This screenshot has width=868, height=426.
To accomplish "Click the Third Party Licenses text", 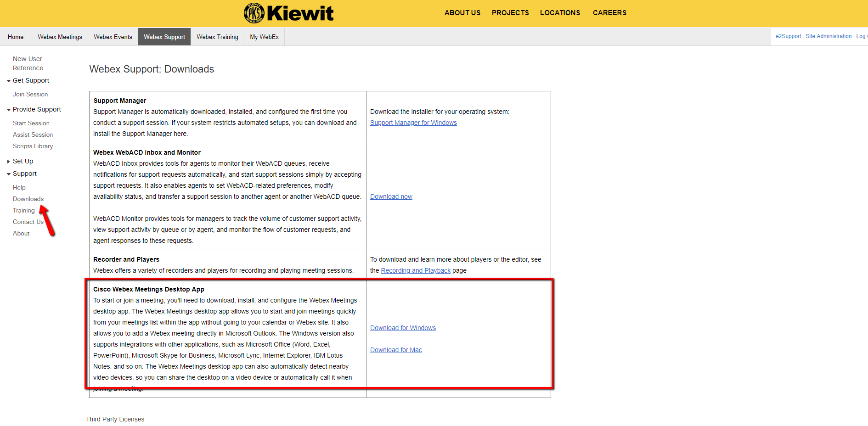I will (115, 419).
